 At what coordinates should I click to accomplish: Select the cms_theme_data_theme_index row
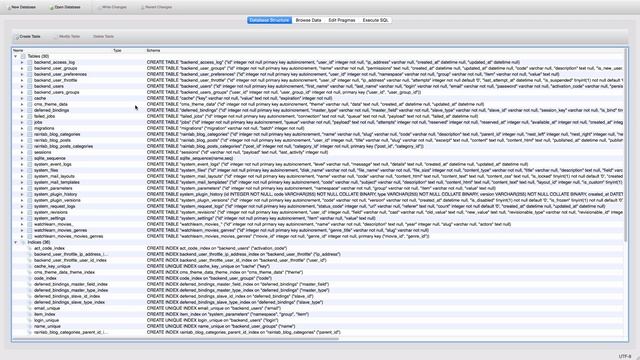tap(318, 272)
